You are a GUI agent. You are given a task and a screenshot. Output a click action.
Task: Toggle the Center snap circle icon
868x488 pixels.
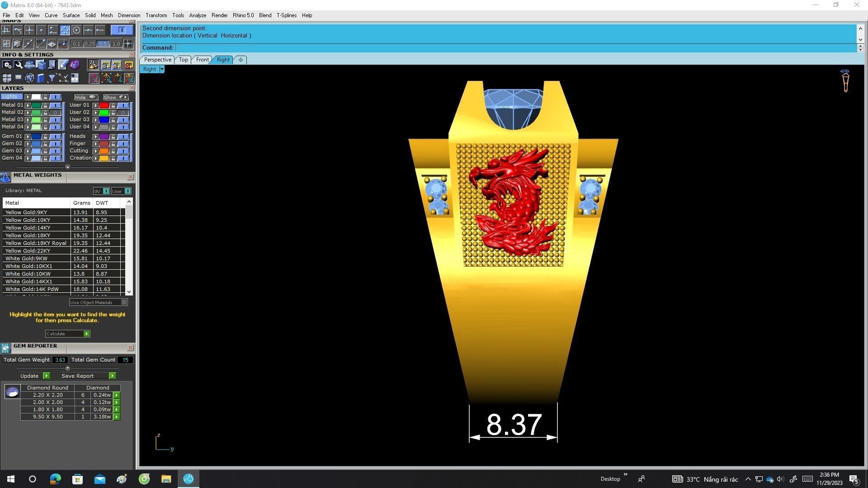tap(76, 30)
